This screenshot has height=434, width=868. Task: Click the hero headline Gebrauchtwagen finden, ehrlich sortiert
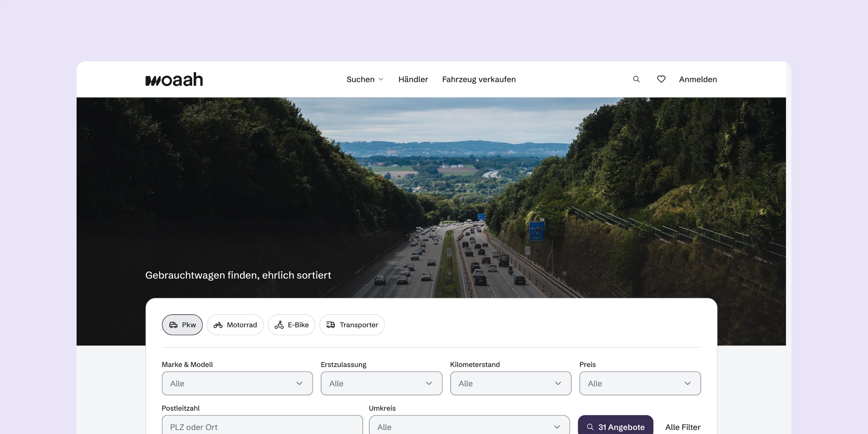click(x=238, y=275)
